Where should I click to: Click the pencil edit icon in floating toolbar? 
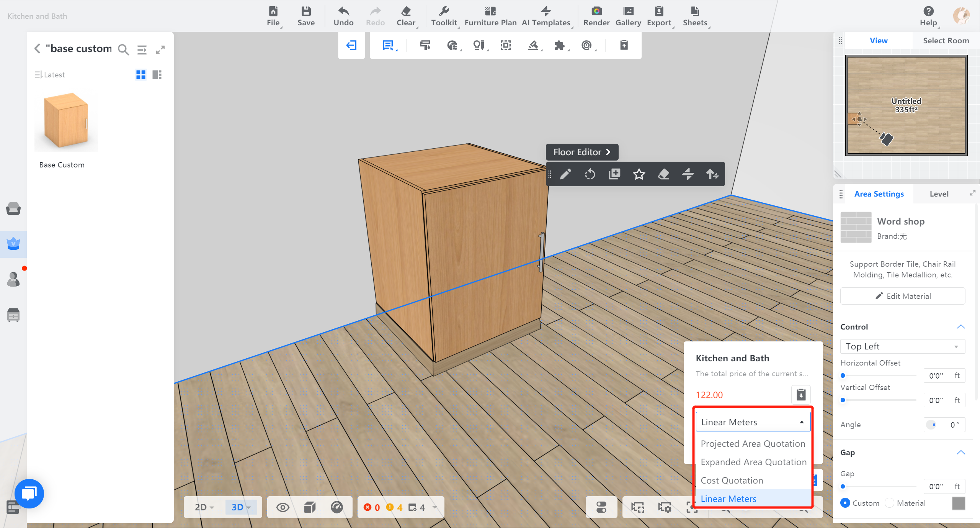[565, 174]
